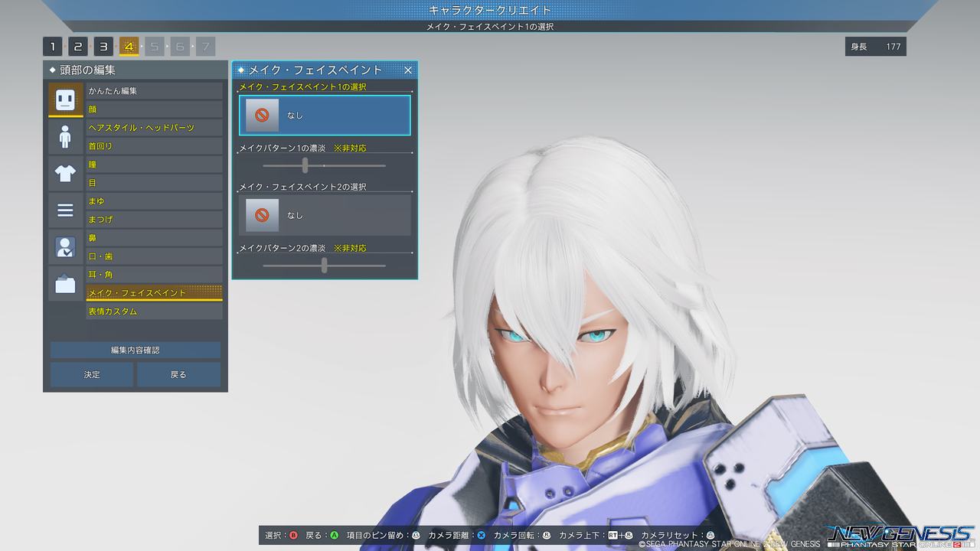Image resolution: width=980 pixels, height=551 pixels.
Task: Click the 編集内容確認 button
Action: coord(136,350)
